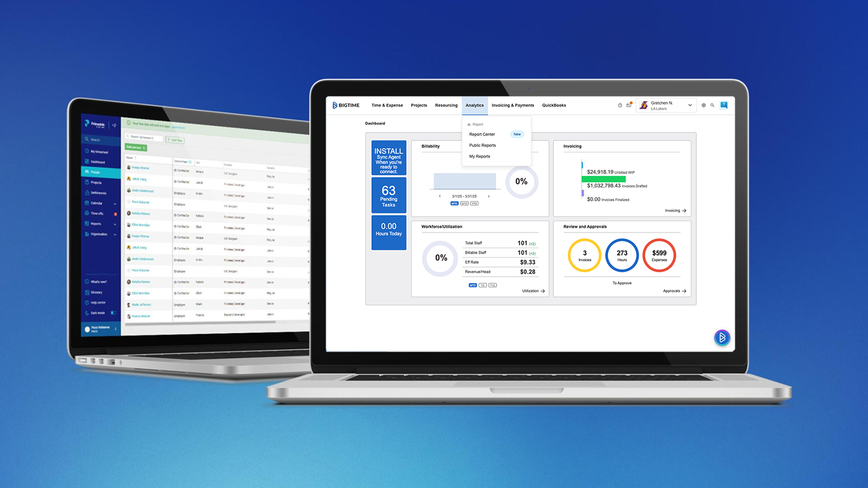Click the red $599 Expenses circle
Screen dimensions: 868x488
[659, 255]
